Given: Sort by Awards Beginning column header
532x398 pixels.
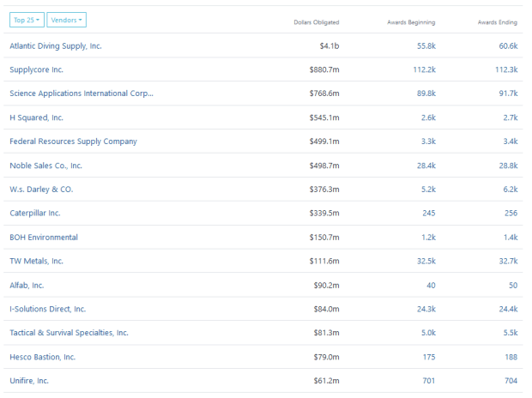Looking at the screenshot, I should pyautogui.click(x=410, y=21).
